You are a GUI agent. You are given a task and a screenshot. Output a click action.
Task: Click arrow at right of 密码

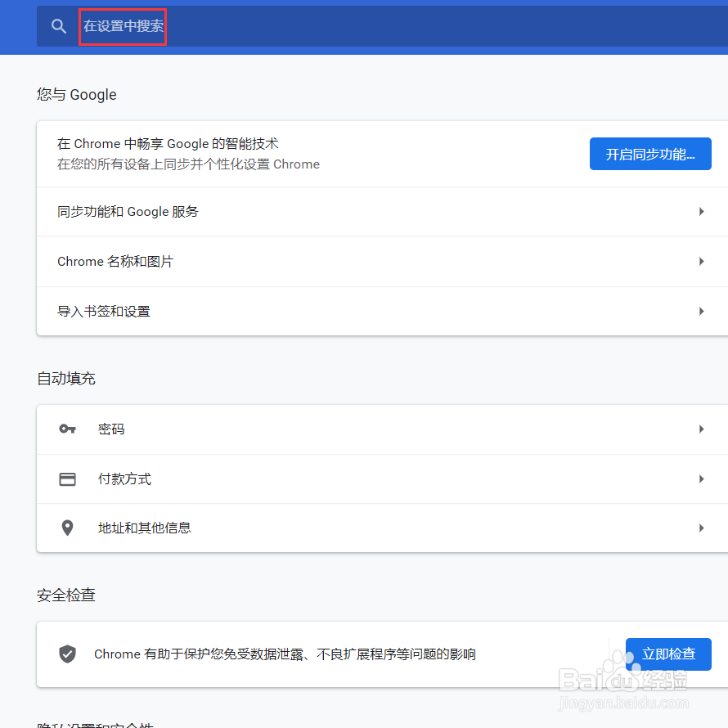coord(702,429)
